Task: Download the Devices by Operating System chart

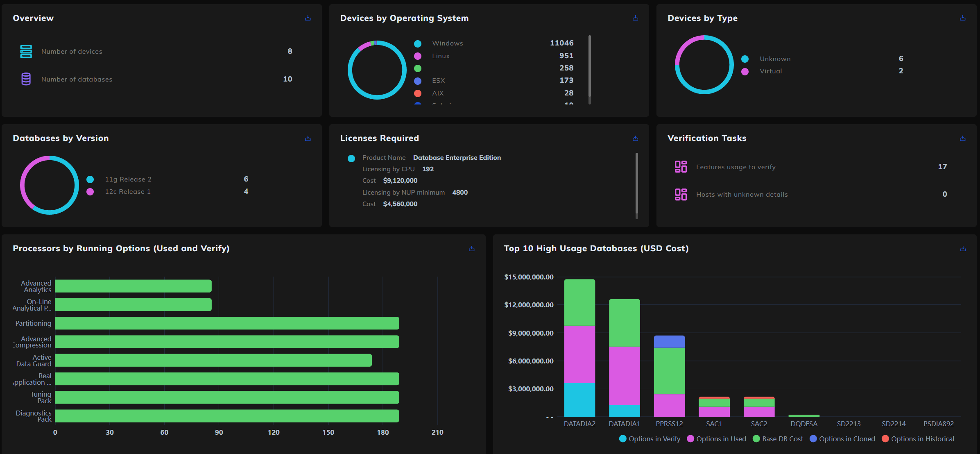Action: [635, 18]
